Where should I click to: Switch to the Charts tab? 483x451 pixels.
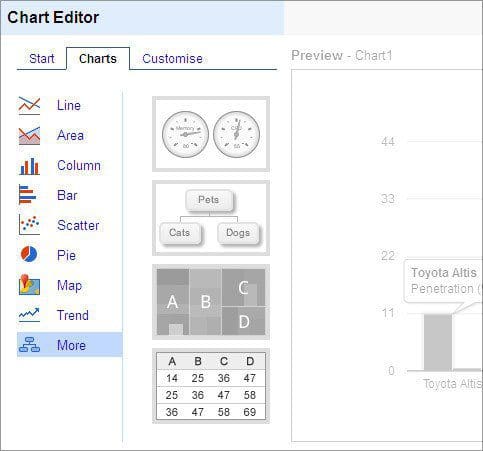coord(98,59)
